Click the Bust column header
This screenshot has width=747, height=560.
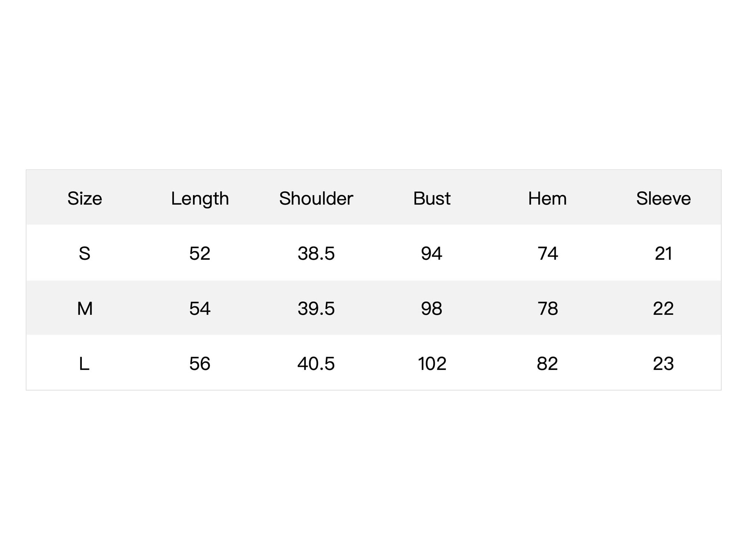(432, 198)
